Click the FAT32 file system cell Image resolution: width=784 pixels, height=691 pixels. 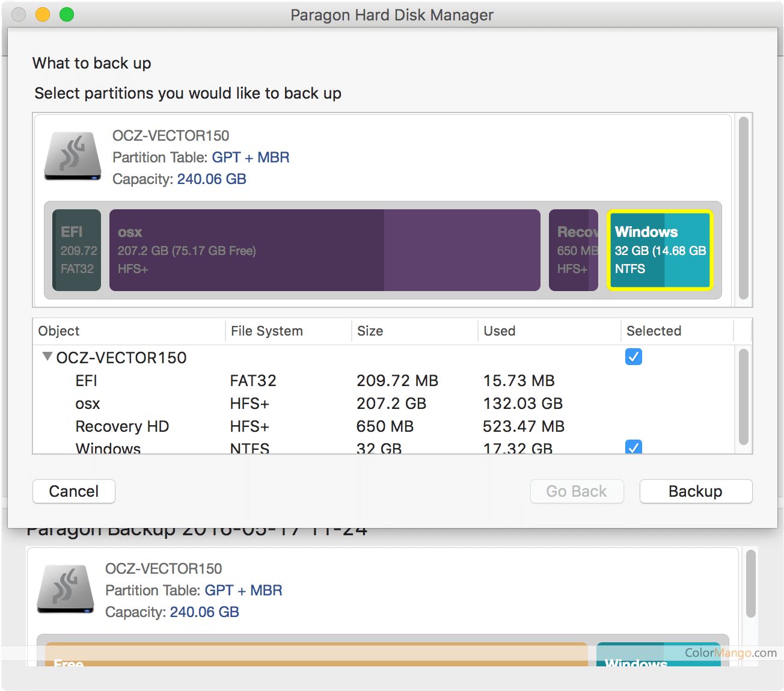253,381
